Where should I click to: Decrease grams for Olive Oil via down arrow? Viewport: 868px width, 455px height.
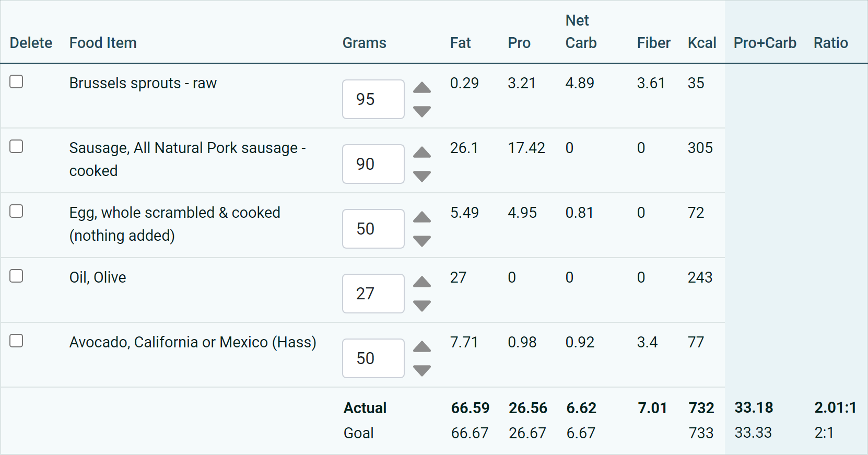pyautogui.click(x=422, y=306)
